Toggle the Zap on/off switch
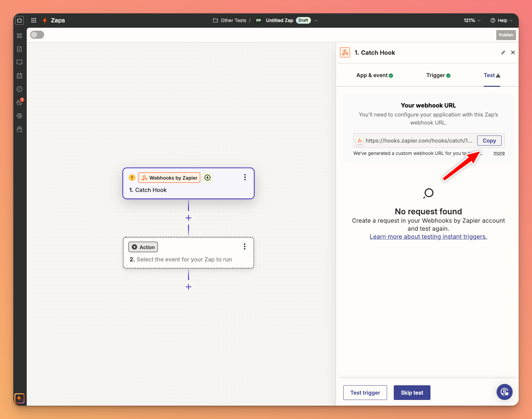Image resolution: width=532 pixels, height=419 pixels. click(37, 35)
